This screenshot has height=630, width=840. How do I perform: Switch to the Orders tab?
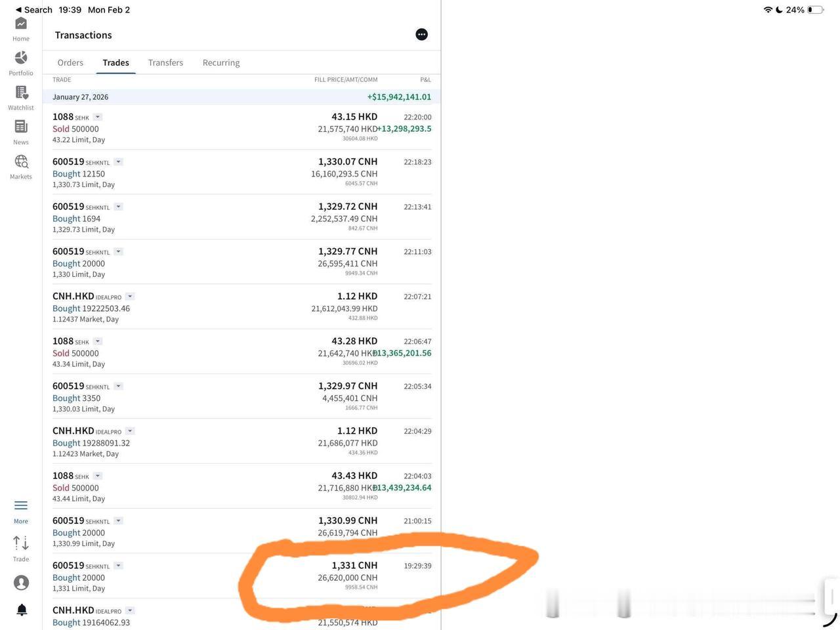click(x=70, y=63)
